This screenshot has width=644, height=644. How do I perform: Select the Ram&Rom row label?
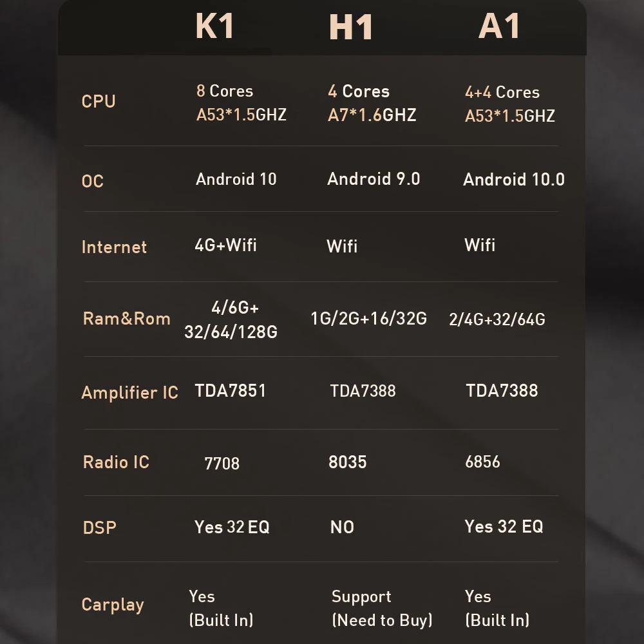126,319
